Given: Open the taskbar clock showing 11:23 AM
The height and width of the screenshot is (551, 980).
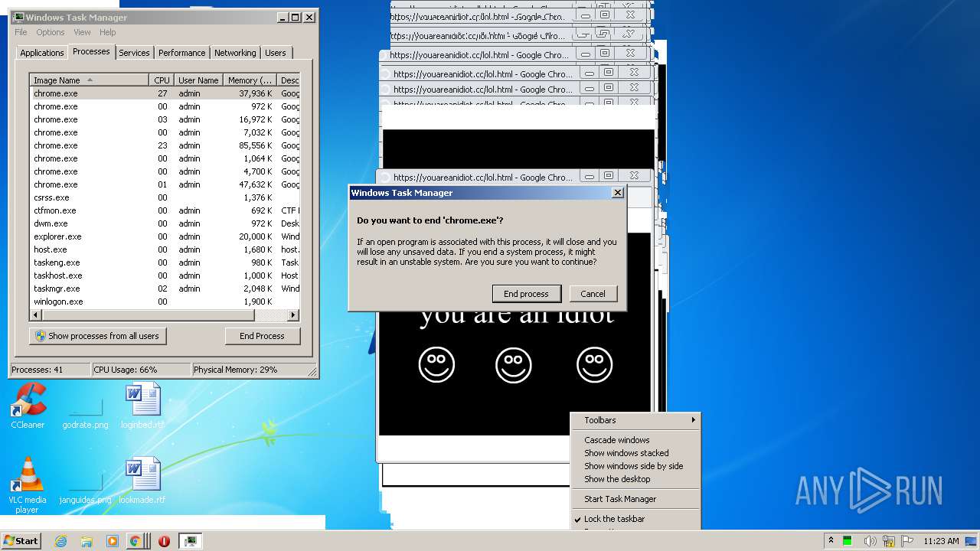Looking at the screenshot, I should pyautogui.click(x=941, y=541).
